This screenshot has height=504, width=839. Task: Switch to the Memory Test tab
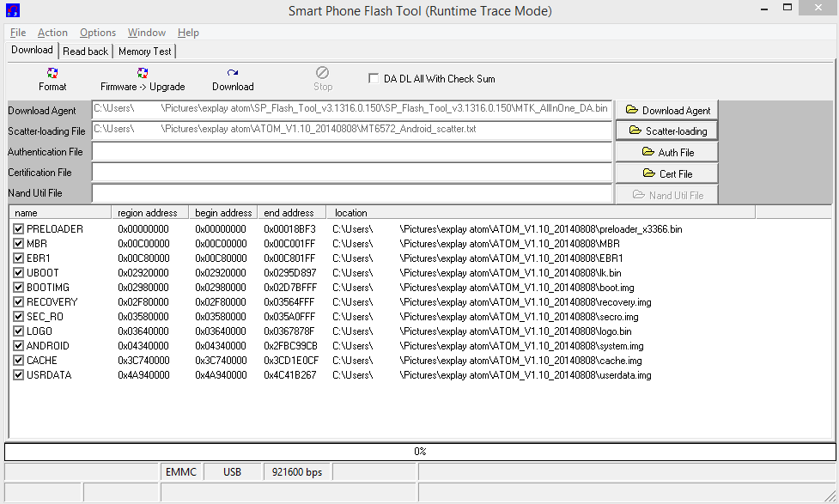coord(145,52)
